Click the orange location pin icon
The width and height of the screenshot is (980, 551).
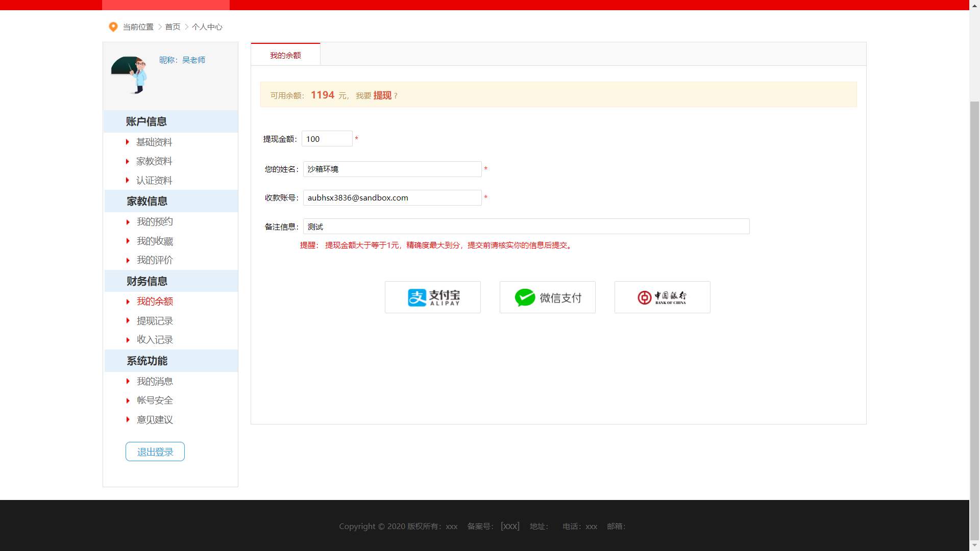(113, 27)
